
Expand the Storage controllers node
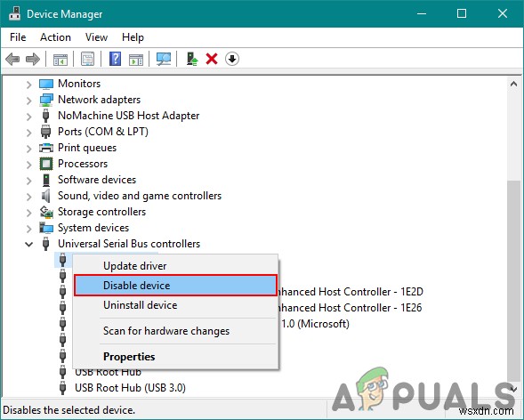pos(29,213)
